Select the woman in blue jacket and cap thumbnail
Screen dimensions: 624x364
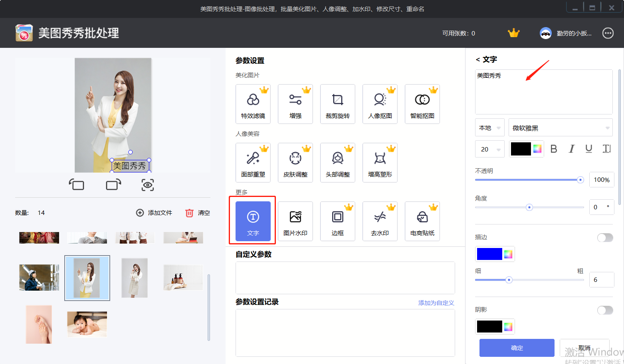point(39,278)
